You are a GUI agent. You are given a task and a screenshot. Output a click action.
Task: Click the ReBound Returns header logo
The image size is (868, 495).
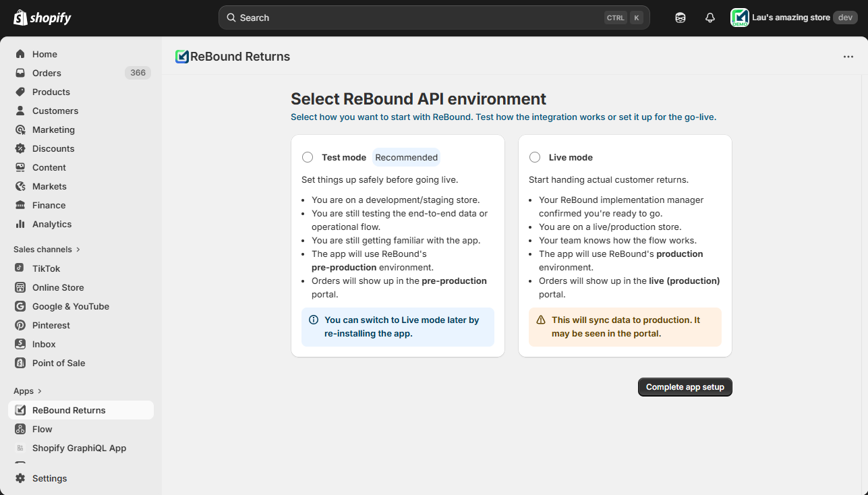[181, 57]
